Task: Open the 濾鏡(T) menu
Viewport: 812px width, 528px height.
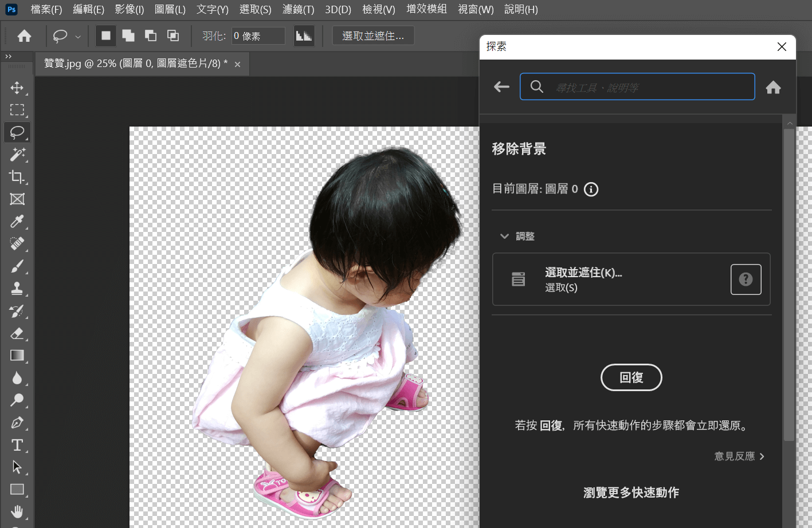Action: coord(299,9)
